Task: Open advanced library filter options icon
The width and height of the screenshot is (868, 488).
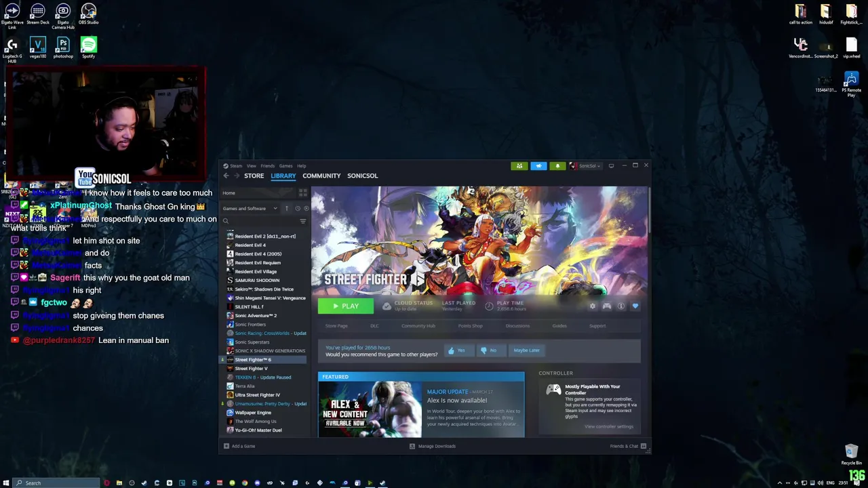Action: pyautogui.click(x=303, y=221)
